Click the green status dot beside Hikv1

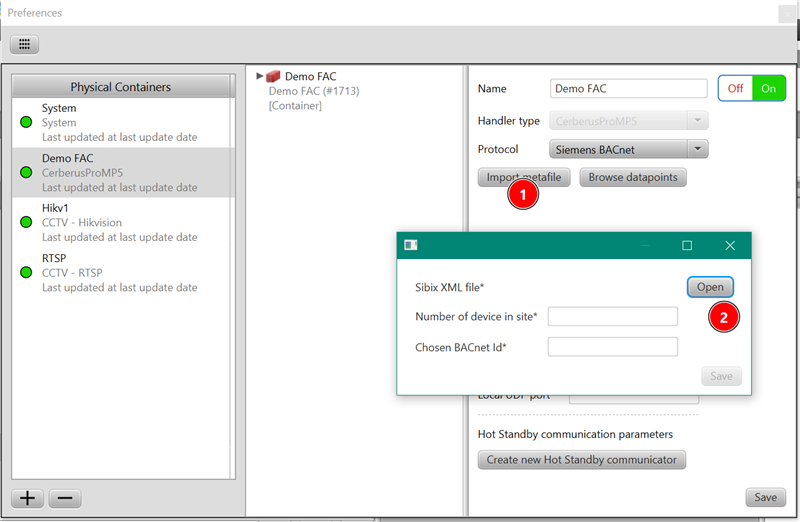click(x=26, y=222)
